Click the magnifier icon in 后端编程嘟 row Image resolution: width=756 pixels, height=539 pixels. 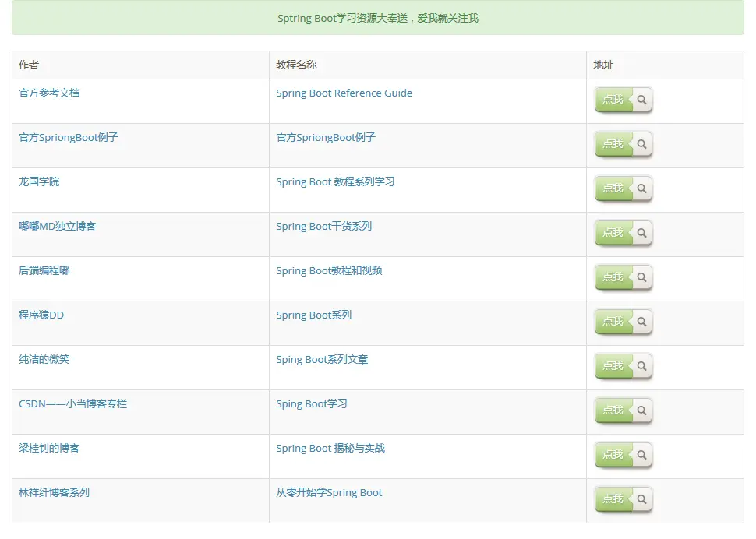click(641, 277)
